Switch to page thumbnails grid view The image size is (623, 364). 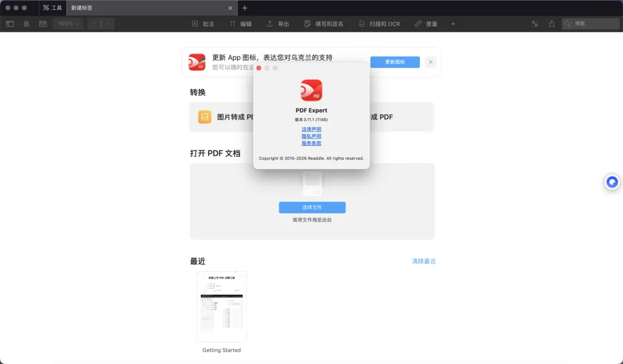(x=26, y=24)
